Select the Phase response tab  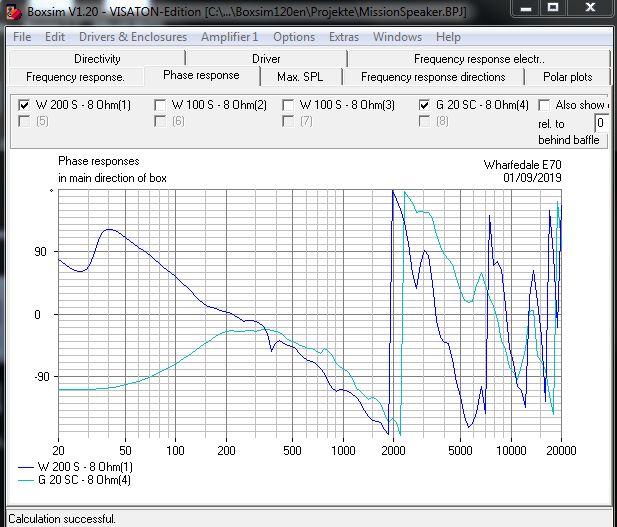point(201,75)
